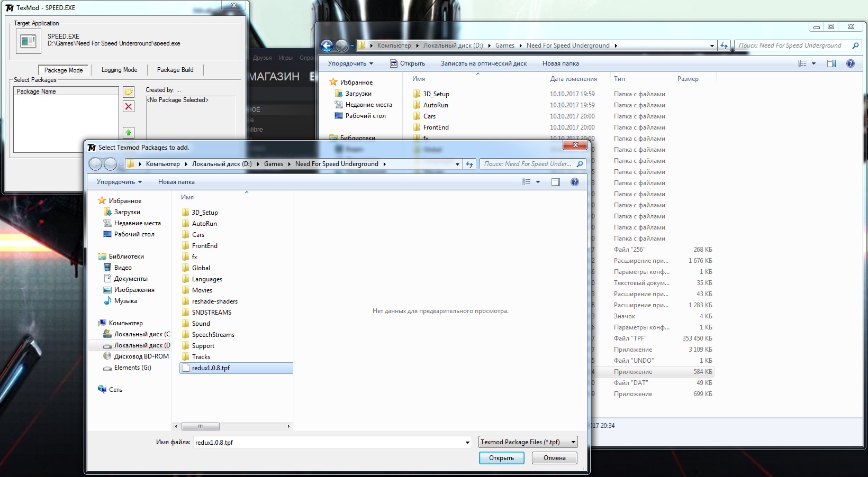Viewport: 868px width, 477px height.
Task: Click the Открыть button in the file dialog
Action: (501, 458)
